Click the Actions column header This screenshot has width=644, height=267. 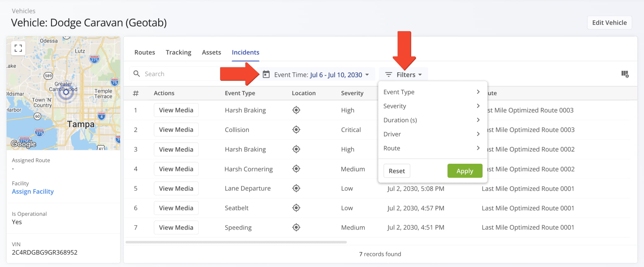click(164, 93)
